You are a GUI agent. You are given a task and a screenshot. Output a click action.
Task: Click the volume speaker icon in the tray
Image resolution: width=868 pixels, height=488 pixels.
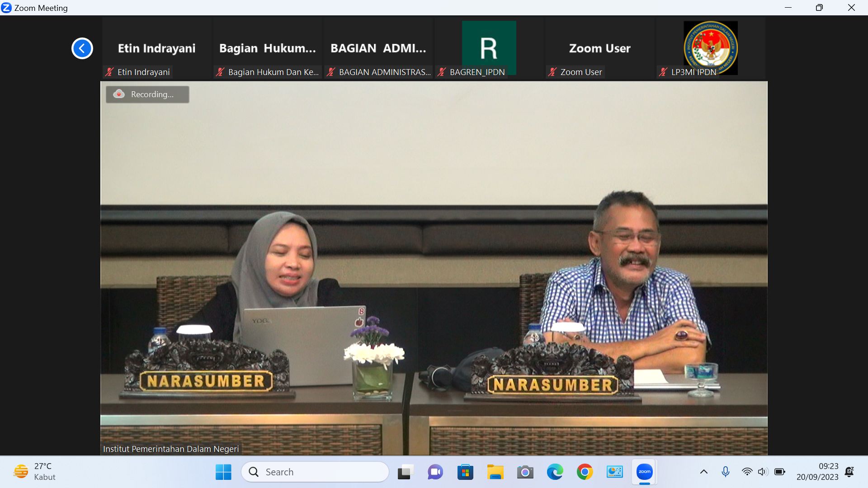tap(763, 472)
